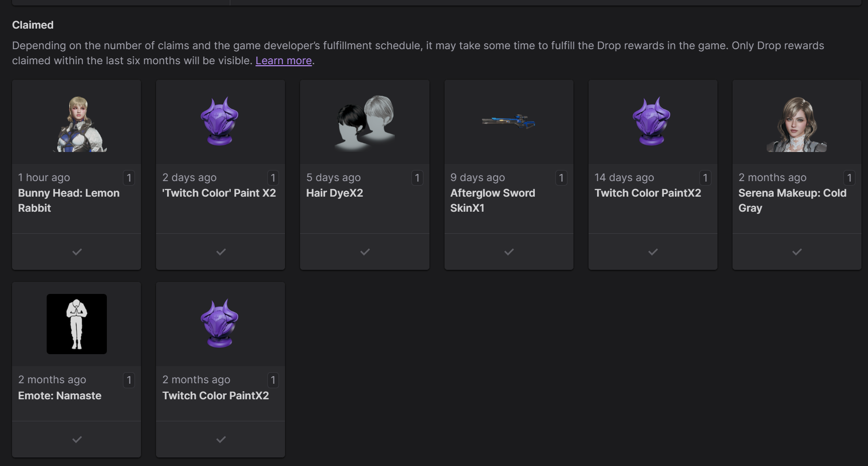Image resolution: width=868 pixels, height=466 pixels.
Task: Click the Serena Makeup: Cold Gray title
Action: [x=792, y=201]
